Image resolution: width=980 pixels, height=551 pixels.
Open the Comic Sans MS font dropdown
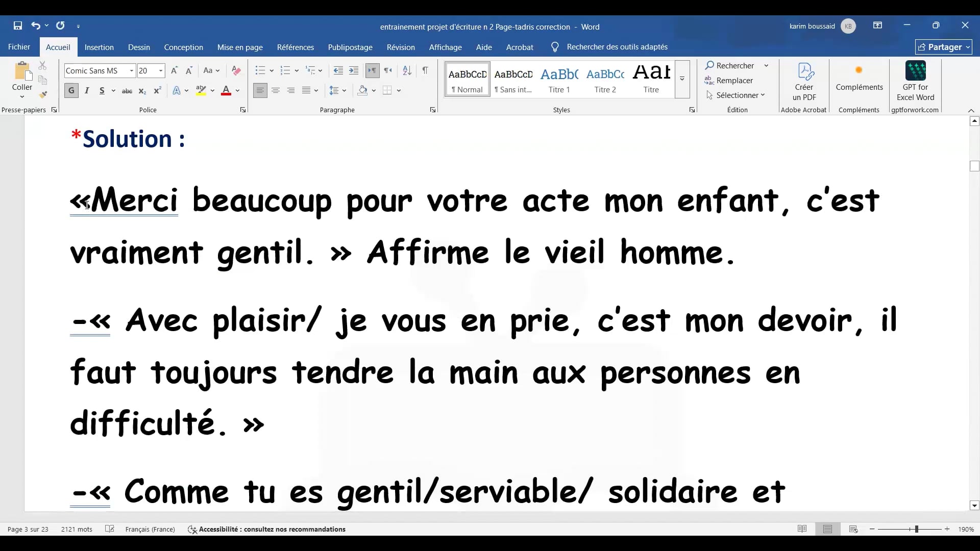coord(132,71)
